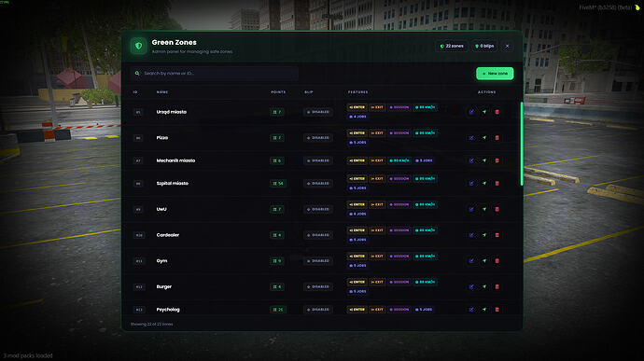Image resolution: width=644 pixels, height=361 pixels.
Task: Delete the Psycholog zone
Action: coord(497,310)
